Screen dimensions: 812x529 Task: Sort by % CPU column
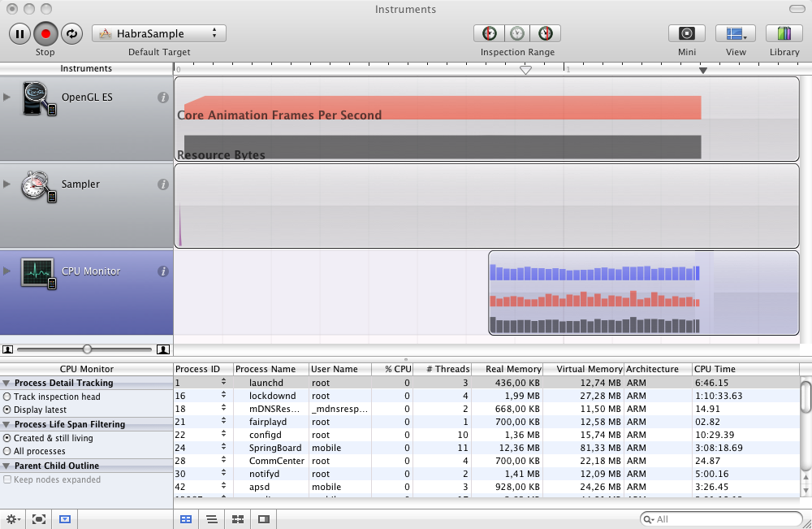coord(392,369)
